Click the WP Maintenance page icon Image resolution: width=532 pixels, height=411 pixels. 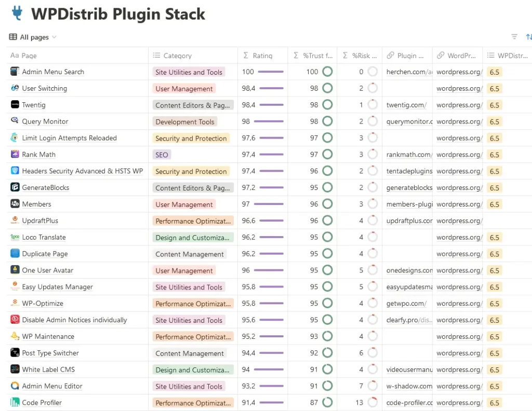[x=15, y=336]
